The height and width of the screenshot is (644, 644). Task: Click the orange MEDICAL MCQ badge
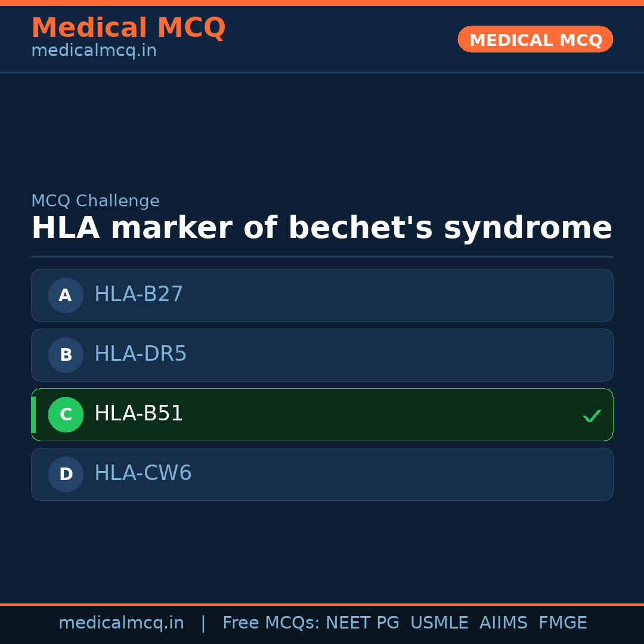[535, 39]
